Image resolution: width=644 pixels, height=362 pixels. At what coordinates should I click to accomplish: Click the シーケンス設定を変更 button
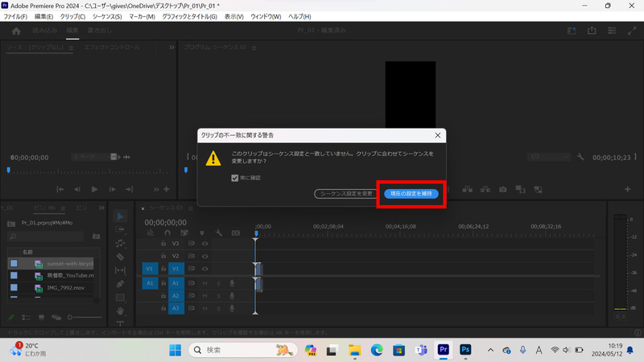346,193
